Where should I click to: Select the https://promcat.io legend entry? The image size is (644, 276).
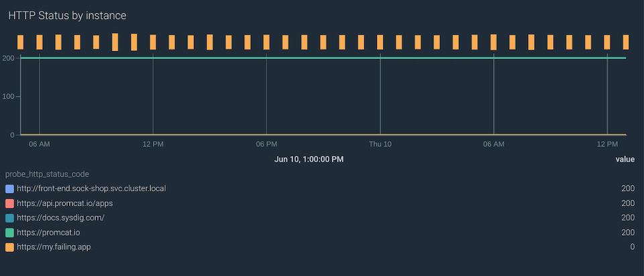pyautogui.click(x=48, y=232)
